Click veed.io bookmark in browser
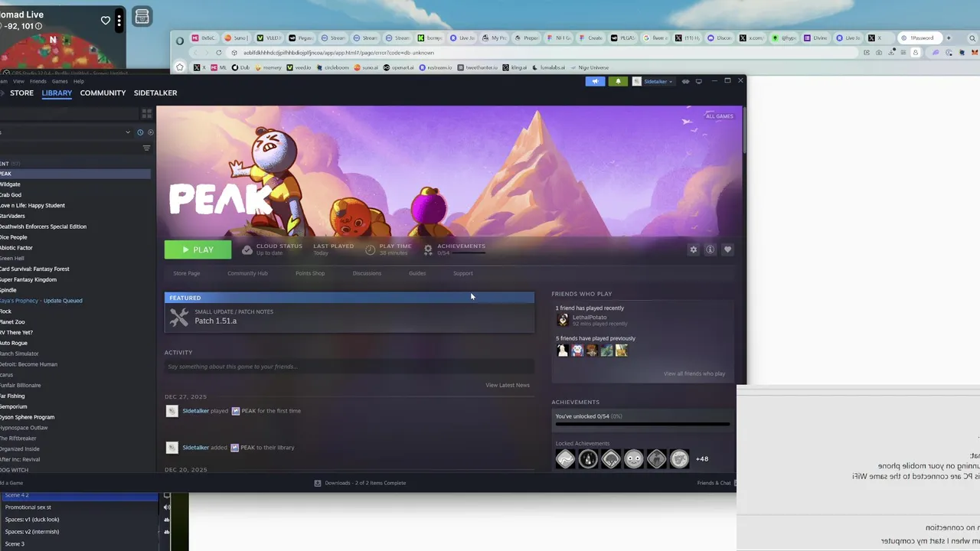This screenshot has height=551, width=980. [x=299, y=67]
